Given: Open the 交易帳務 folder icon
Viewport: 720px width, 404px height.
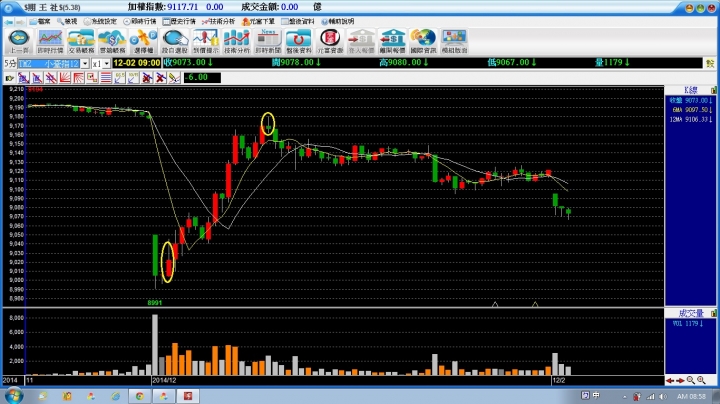Looking at the screenshot, I should (81, 41).
